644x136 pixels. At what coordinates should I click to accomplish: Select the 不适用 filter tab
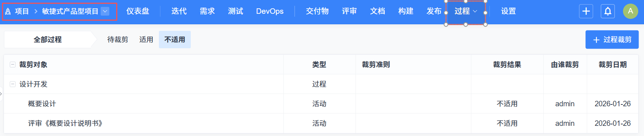click(175, 40)
